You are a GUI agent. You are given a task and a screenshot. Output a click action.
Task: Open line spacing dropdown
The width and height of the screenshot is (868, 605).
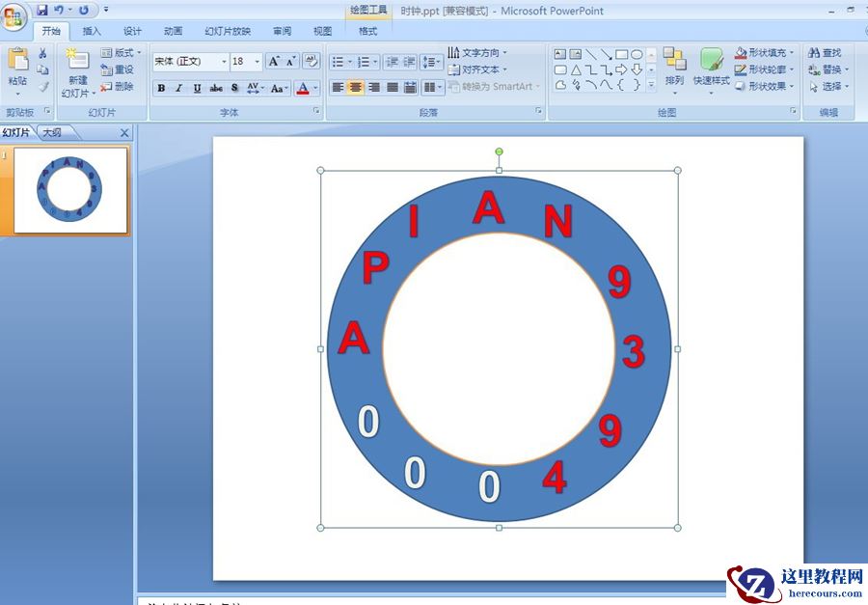point(431,62)
